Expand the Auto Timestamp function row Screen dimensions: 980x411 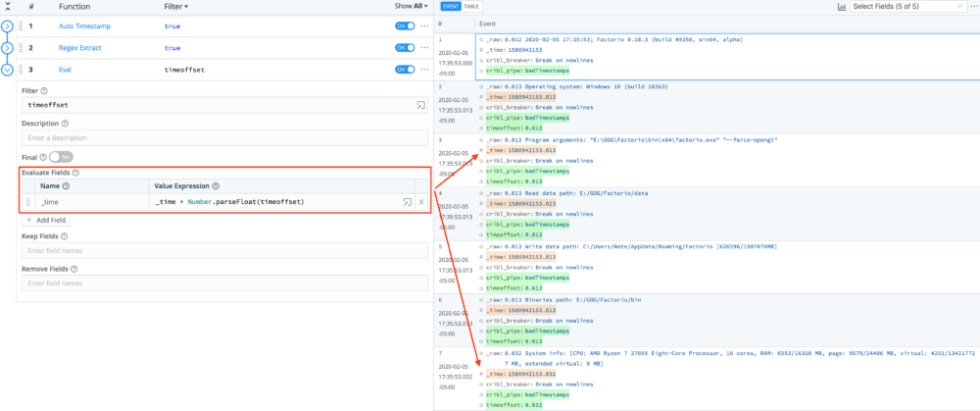(7, 26)
